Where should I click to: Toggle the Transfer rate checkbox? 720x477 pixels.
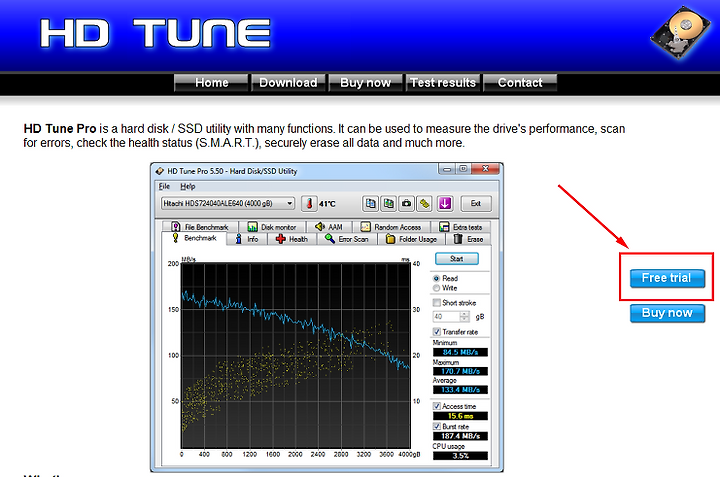pyautogui.click(x=437, y=331)
